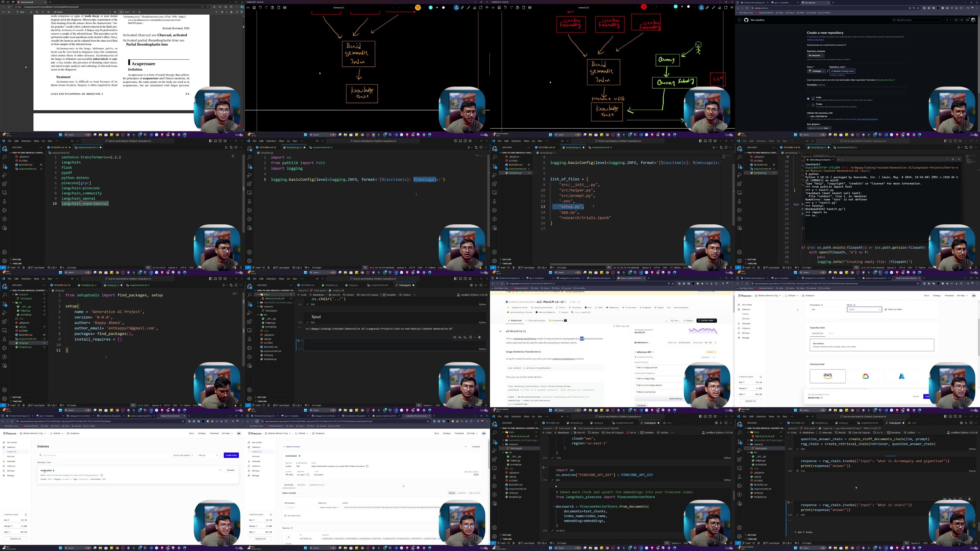Screen dimensions: 980x551
Task: Check the Add a README file checkbox
Action: click(x=808, y=116)
